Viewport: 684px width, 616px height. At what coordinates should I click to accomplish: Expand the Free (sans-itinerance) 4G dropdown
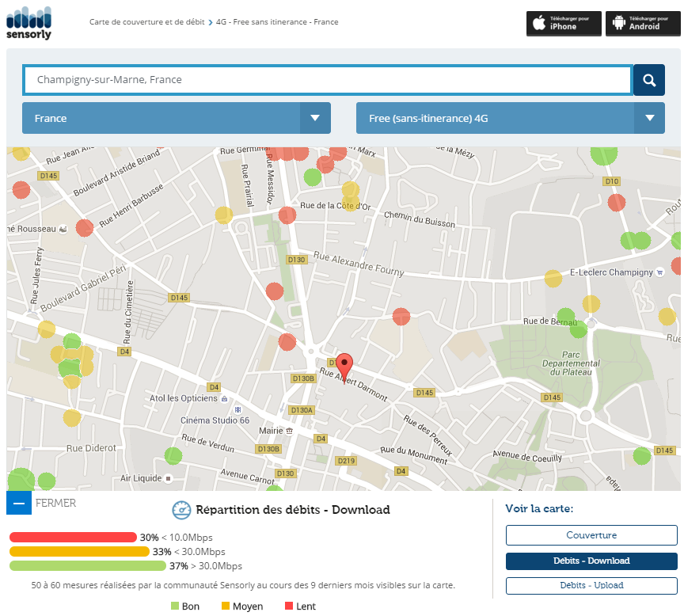[510, 118]
